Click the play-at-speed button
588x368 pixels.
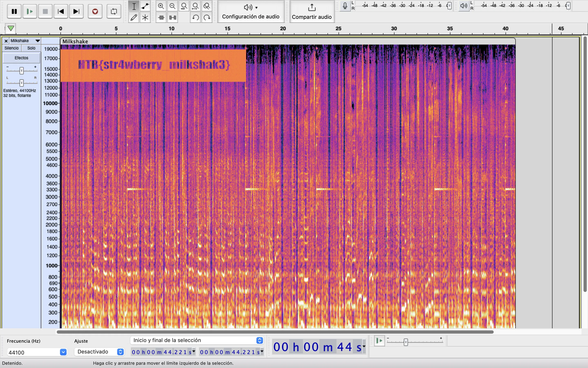(x=379, y=341)
